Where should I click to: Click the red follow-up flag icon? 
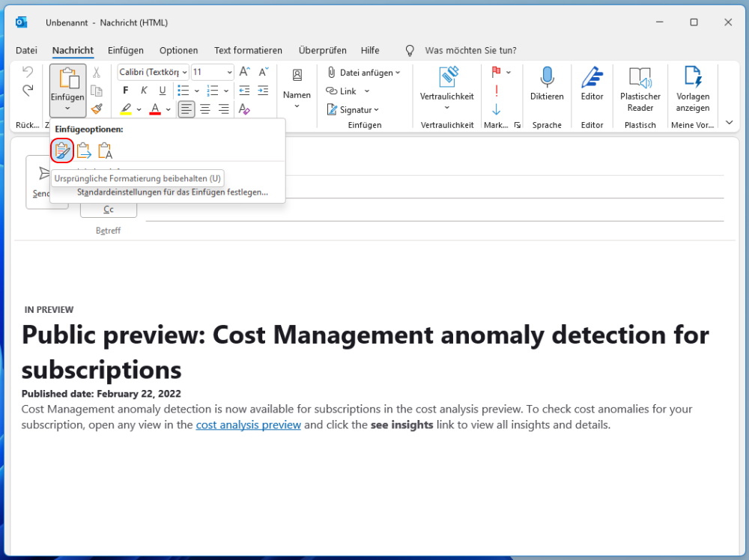tap(496, 72)
